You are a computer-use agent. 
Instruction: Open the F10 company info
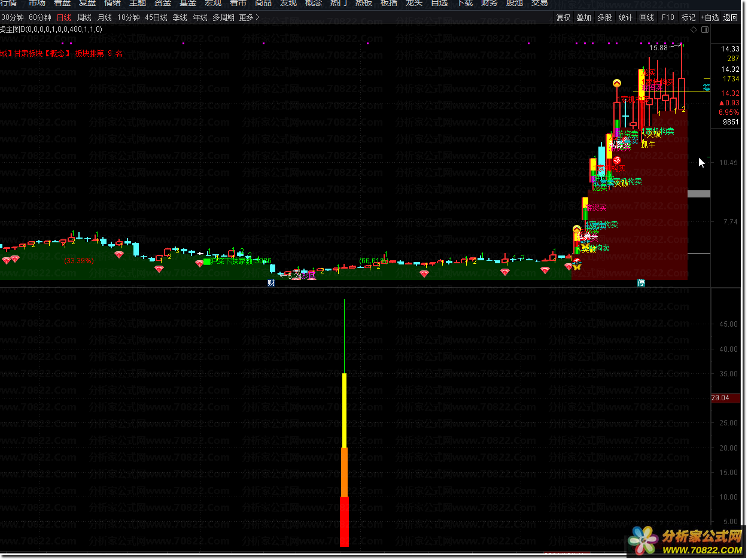(668, 17)
